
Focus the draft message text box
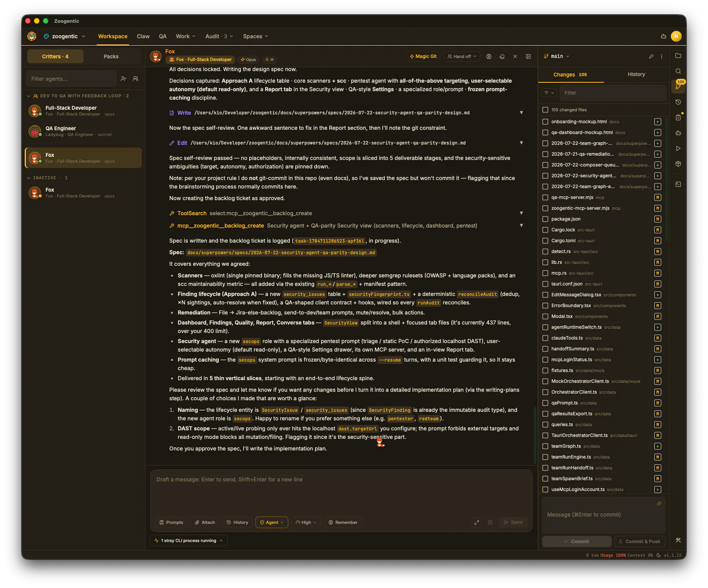[x=341, y=491]
